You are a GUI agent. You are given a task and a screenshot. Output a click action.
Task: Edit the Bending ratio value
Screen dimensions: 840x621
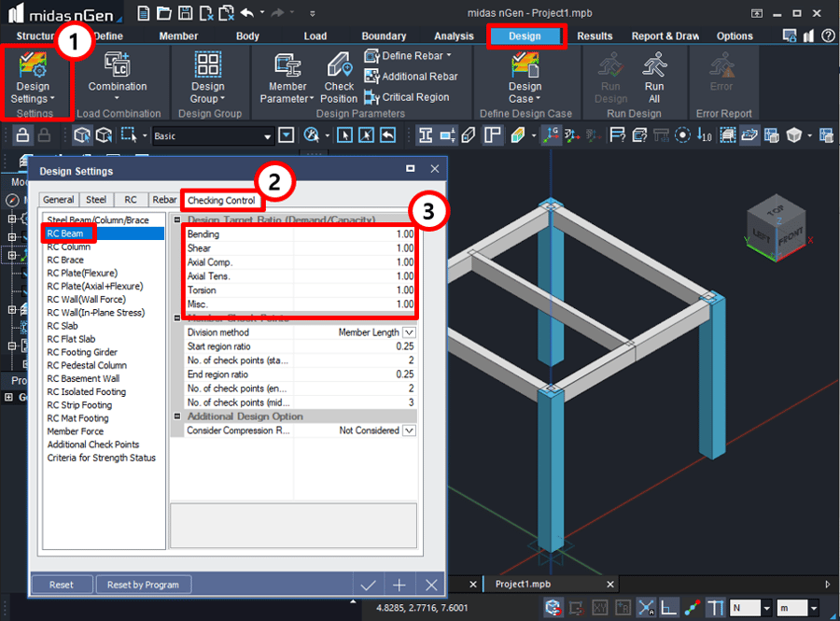[x=354, y=234]
